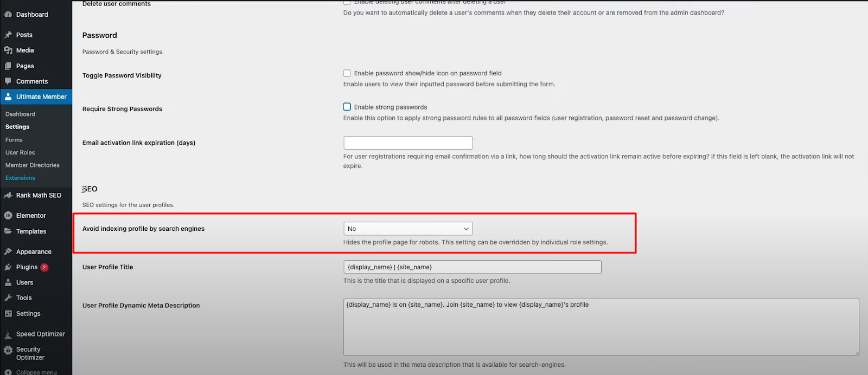Click the Comments speech bubble icon

click(x=8, y=81)
